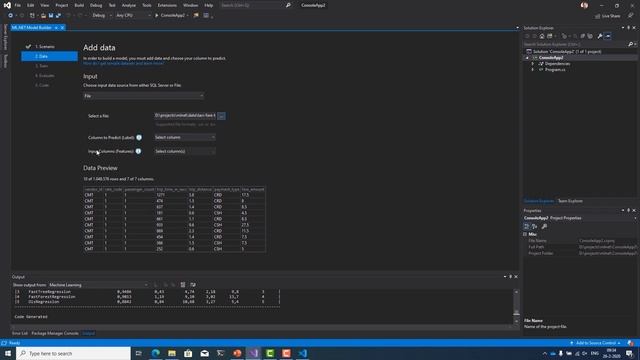Viewport: 640px width, 360px height.
Task: Open Microsoft Store from the taskbar
Action: pos(188,353)
